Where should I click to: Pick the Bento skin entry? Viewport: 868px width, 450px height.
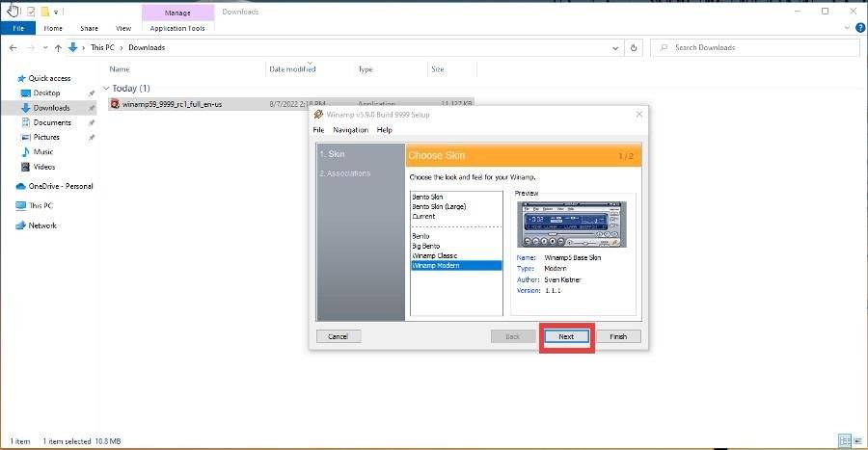pos(420,236)
